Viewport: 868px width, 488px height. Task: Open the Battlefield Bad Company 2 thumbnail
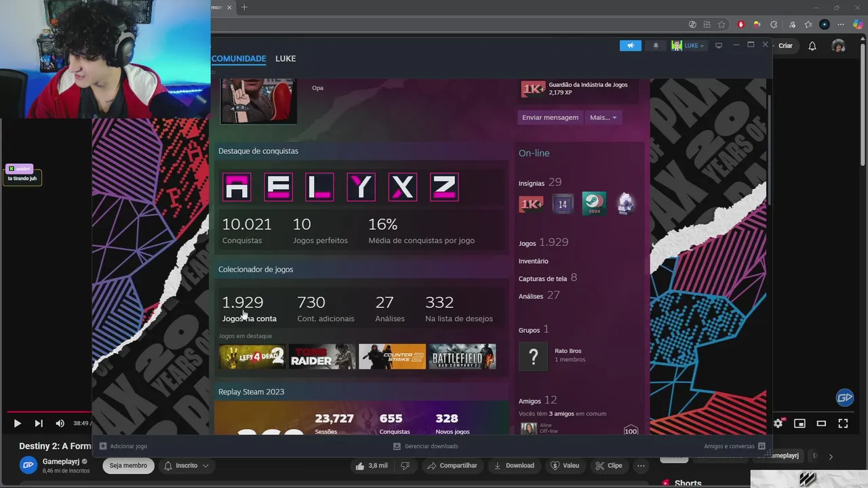coord(462,357)
